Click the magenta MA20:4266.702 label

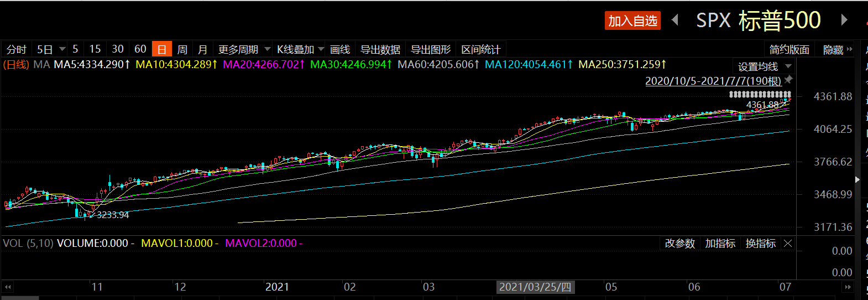pyautogui.click(x=264, y=65)
